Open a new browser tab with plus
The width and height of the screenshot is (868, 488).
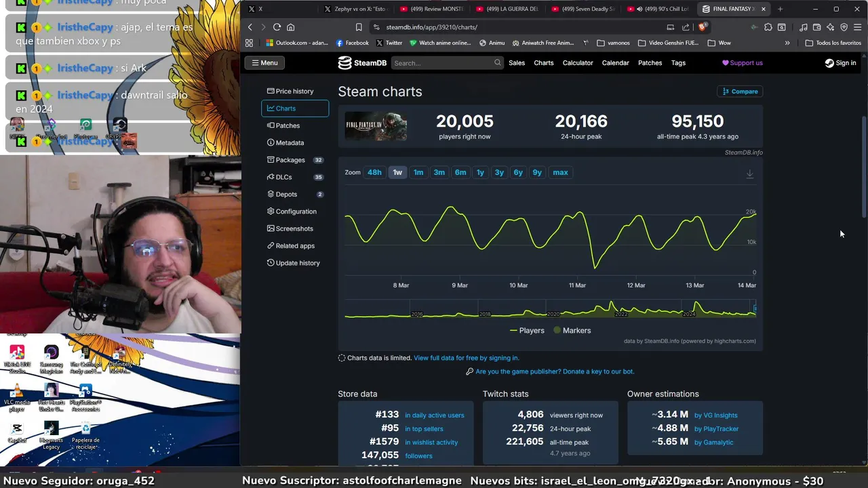[x=780, y=9]
